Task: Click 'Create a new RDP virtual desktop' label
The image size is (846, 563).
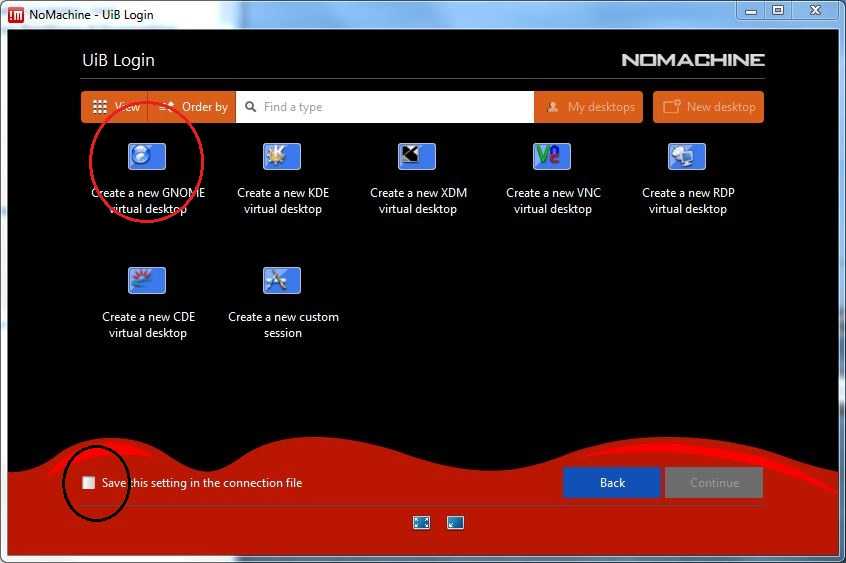Action: [x=688, y=201]
